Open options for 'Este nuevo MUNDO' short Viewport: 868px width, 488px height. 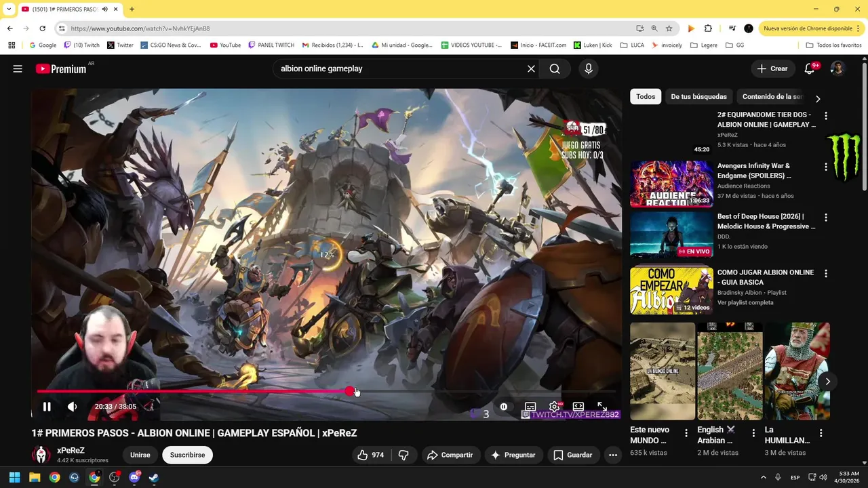(x=686, y=432)
